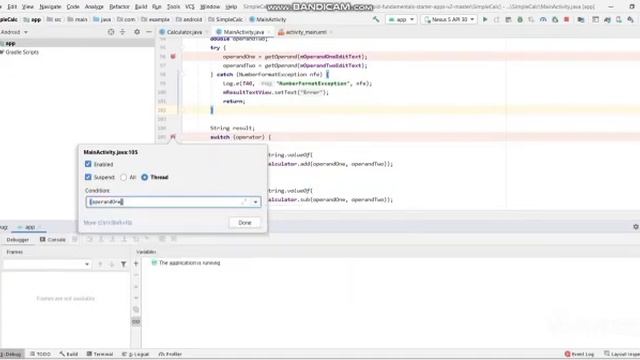Click the filter frames funnel icon
The height and width of the screenshot is (360, 640).
click(123, 264)
